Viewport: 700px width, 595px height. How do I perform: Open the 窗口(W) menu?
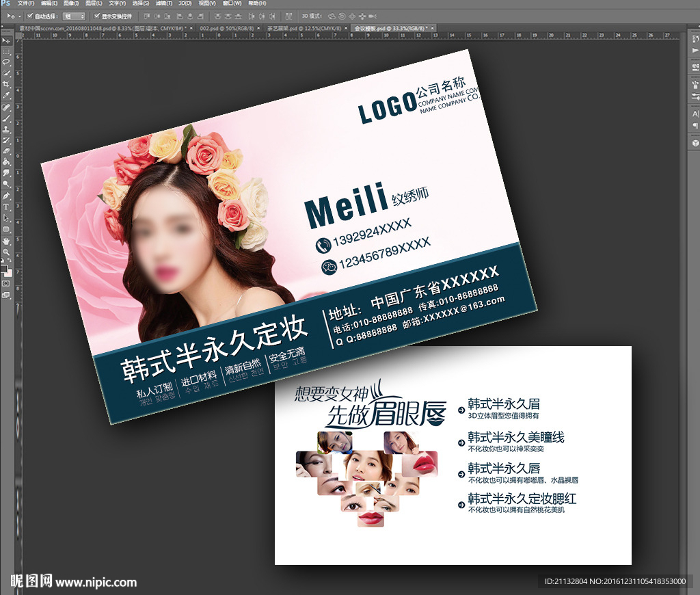tap(232, 3)
